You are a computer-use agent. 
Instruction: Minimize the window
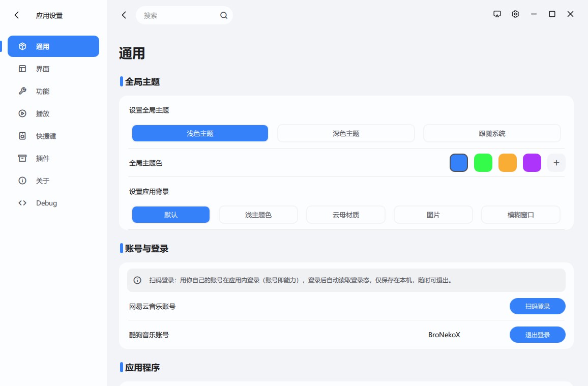[x=534, y=14]
